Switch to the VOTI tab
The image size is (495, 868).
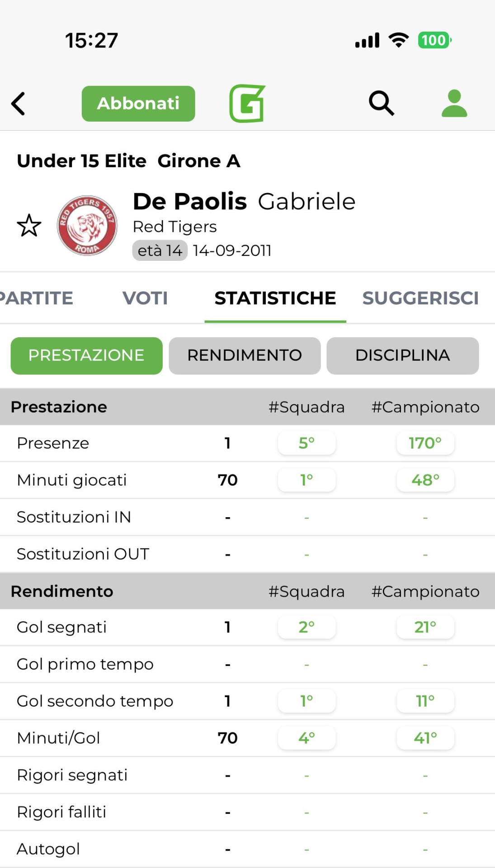145,298
